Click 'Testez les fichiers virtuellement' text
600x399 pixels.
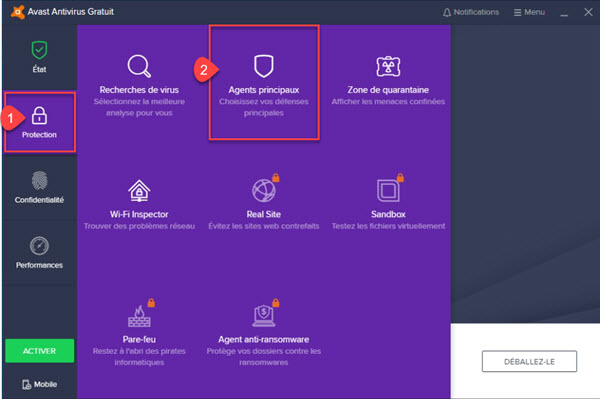pyautogui.click(x=388, y=226)
